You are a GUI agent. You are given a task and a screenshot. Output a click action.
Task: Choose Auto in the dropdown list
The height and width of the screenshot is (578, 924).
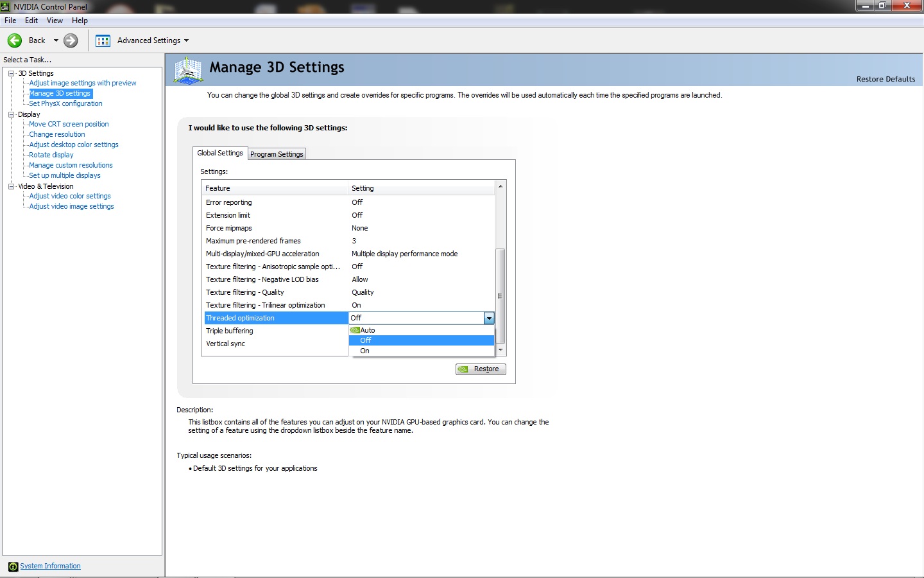(x=422, y=330)
